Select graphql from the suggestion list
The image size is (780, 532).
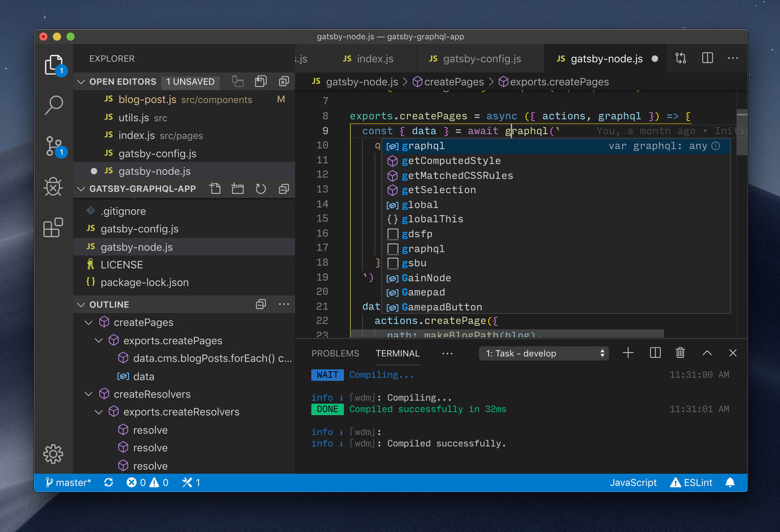(x=423, y=146)
